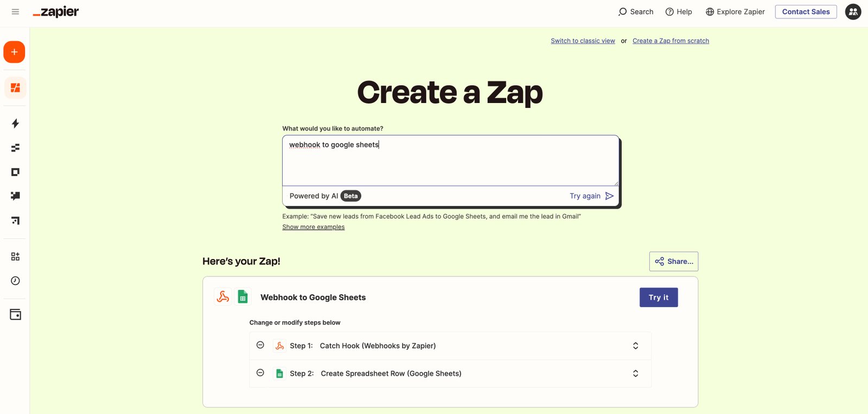Click Webhook to Google Sheets title
Image resolution: width=868 pixels, height=414 pixels.
pos(313,297)
